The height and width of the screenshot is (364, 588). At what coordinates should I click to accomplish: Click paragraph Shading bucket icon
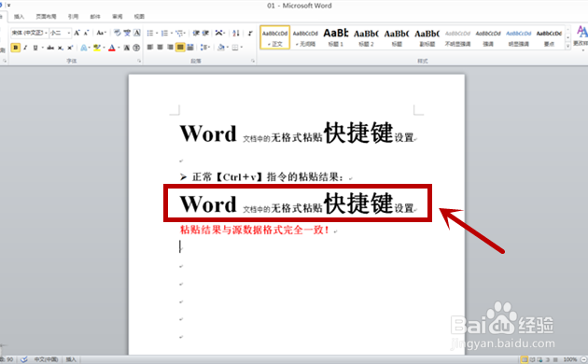[220, 48]
